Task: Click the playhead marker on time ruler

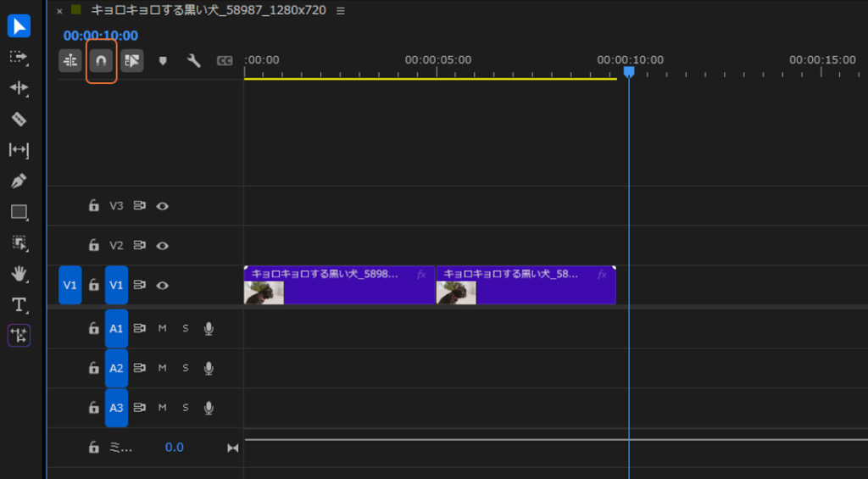Action: click(629, 73)
